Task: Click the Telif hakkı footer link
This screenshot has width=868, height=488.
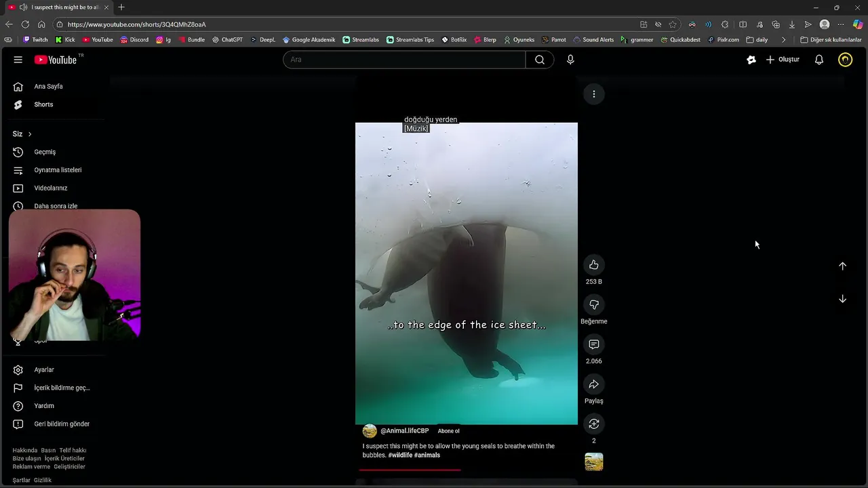Action: [73, 451]
